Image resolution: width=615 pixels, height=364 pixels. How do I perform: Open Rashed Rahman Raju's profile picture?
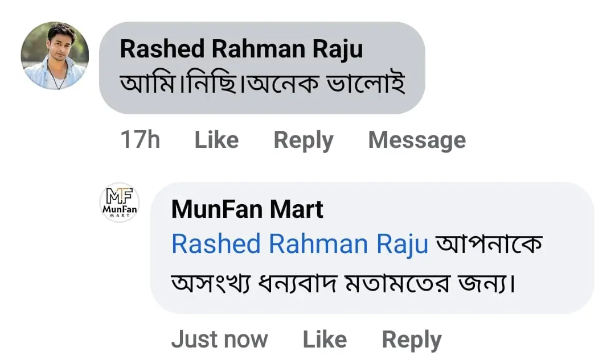[55, 56]
